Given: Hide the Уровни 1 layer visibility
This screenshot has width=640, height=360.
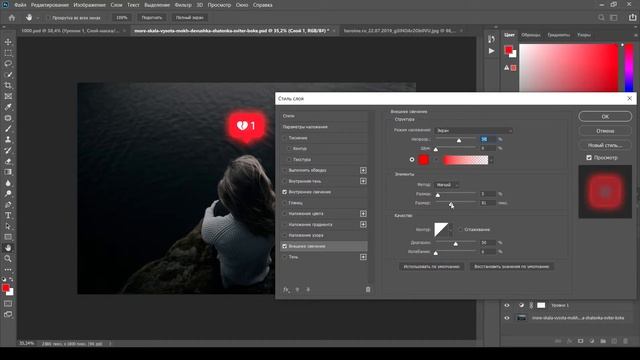Looking at the screenshot, I should (x=507, y=305).
